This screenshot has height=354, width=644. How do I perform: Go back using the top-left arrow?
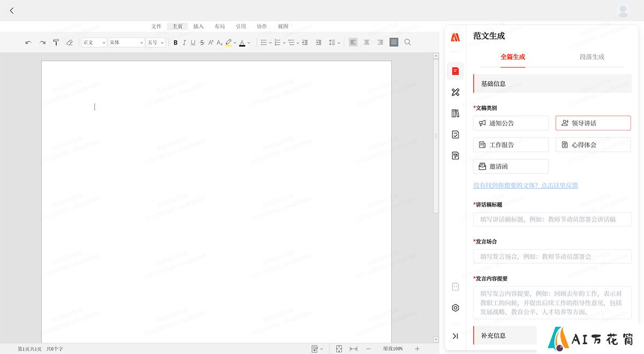(12, 11)
